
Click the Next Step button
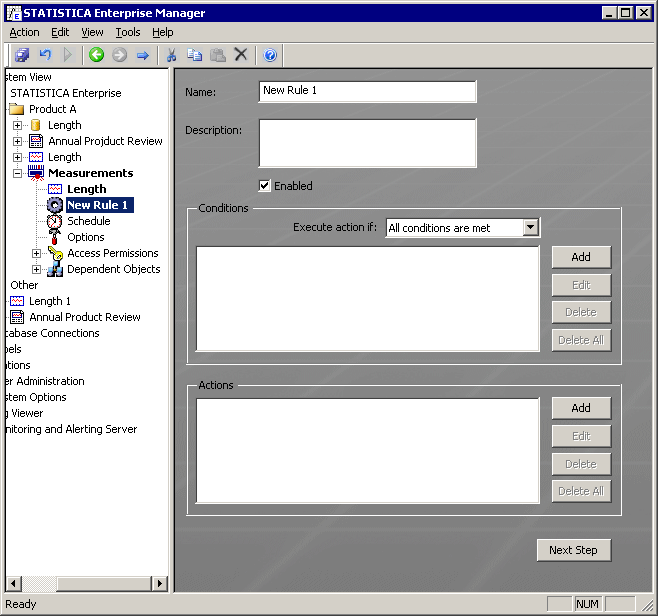tap(573, 550)
